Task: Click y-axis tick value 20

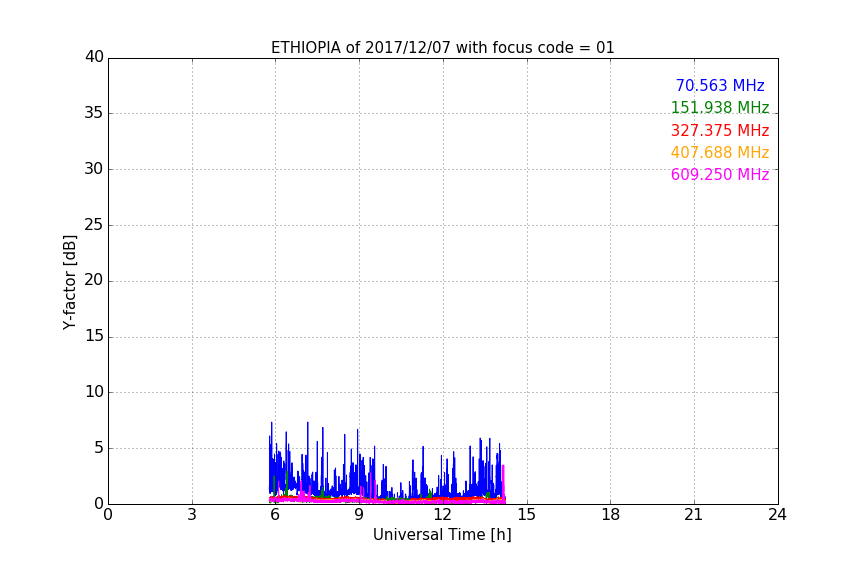Action: coord(94,280)
